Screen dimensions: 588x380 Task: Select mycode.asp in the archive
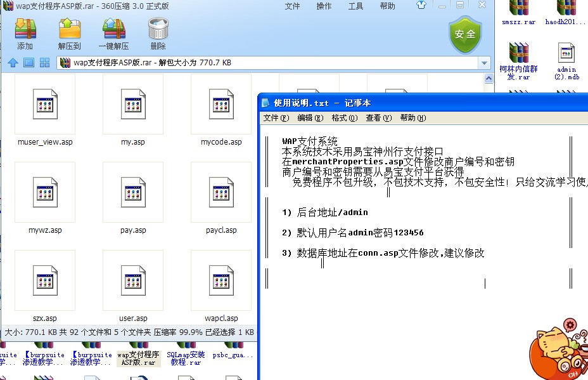pos(220,105)
